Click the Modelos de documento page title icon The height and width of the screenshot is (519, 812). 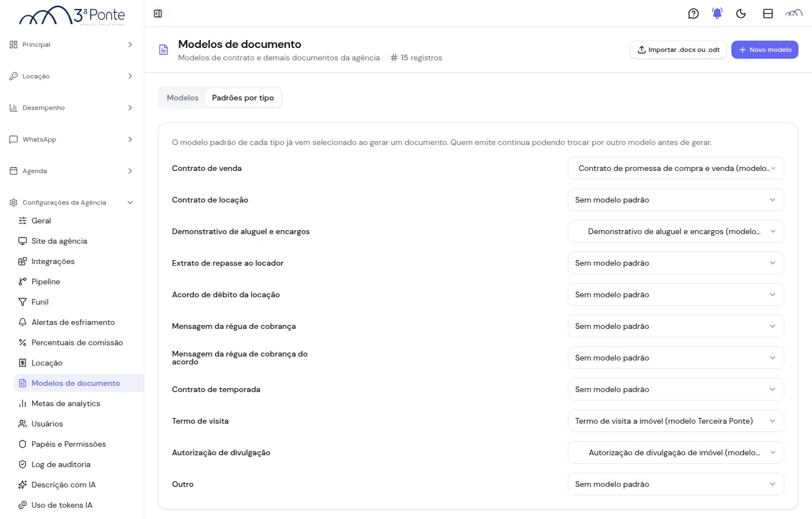[164, 50]
